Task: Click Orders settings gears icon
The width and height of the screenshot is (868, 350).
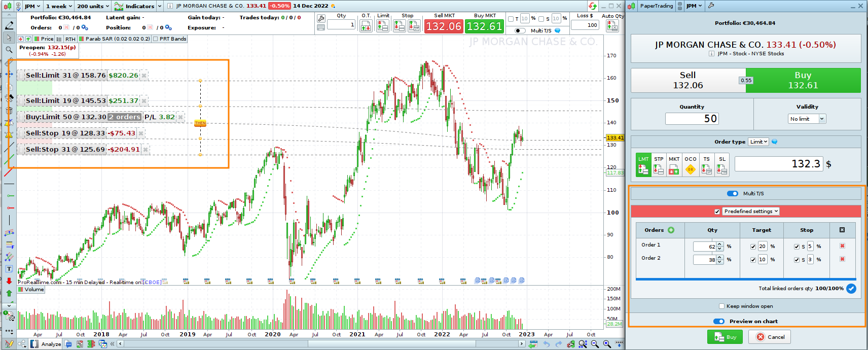Action: pyautogui.click(x=85, y=27)
